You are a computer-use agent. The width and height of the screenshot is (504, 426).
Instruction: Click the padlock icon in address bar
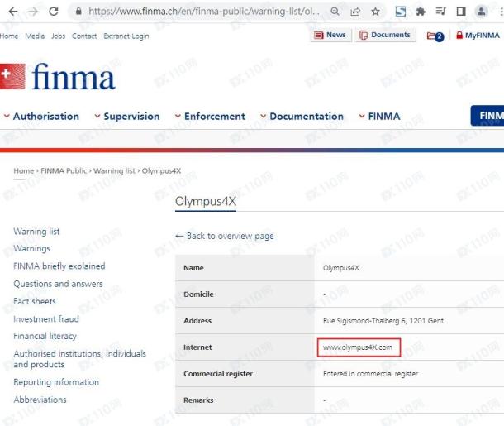pyautogui.click(x=78, y=12)
